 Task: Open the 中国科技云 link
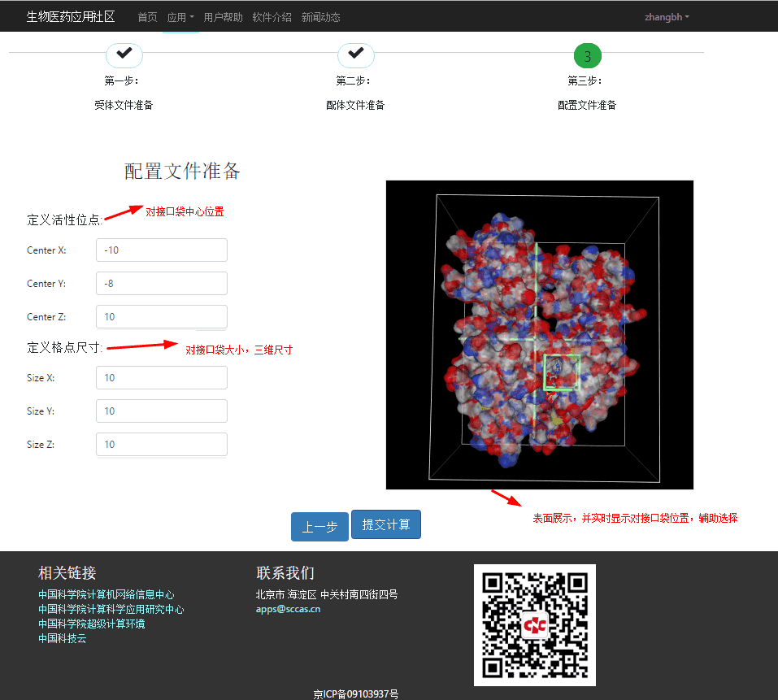63,638
